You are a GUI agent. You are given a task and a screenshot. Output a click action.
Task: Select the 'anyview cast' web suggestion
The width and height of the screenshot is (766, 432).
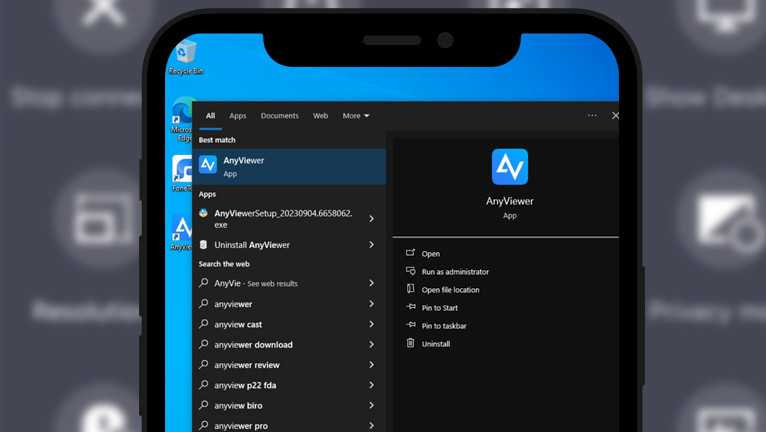pyautogui.click(x=289, y=324)
